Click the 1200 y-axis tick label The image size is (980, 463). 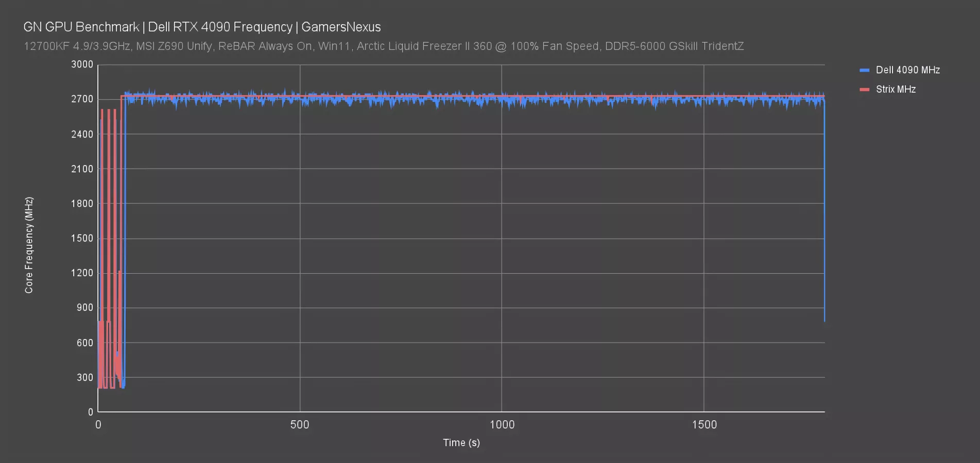(x=82, y=273)
